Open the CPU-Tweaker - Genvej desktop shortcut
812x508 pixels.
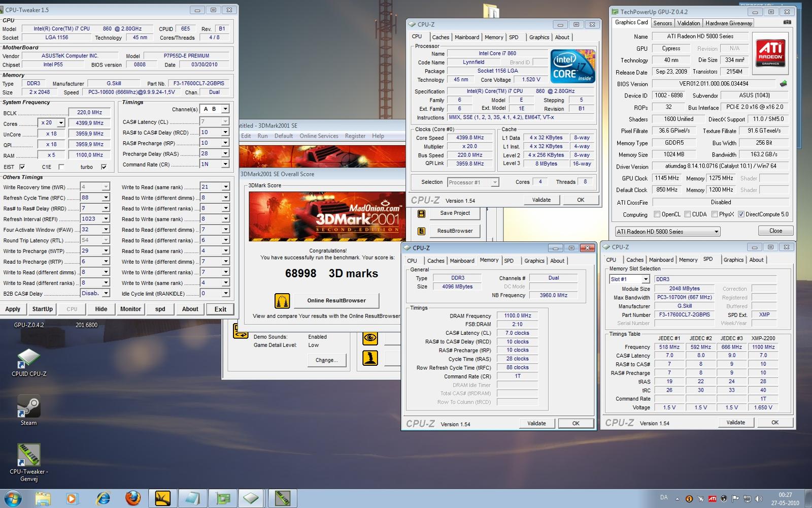29,462
